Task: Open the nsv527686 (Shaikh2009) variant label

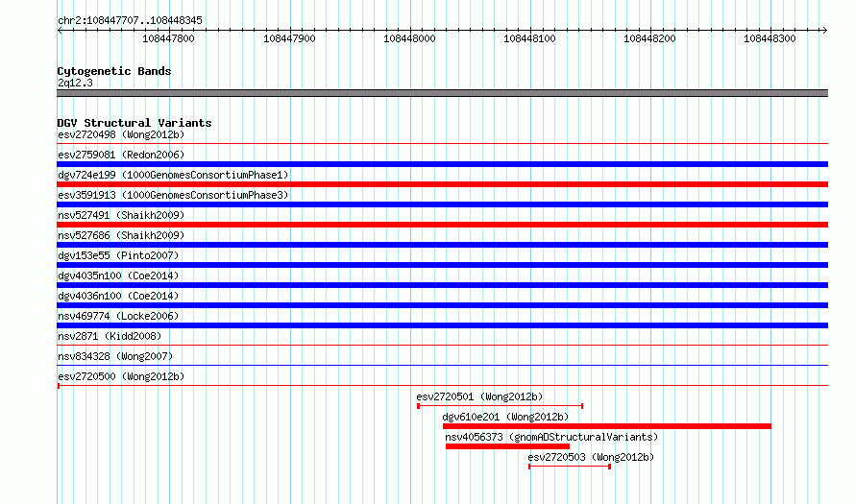Action: pyautogui.click(x=121, y=235)
